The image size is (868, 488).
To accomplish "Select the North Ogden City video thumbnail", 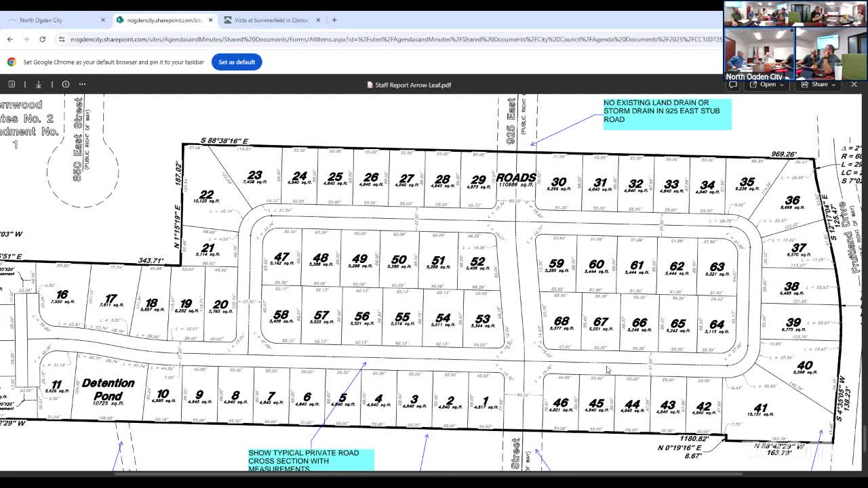I will point(759,53).
